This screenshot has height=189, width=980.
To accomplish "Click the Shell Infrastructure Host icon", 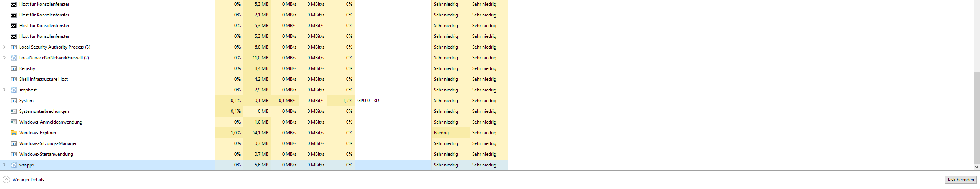I will [14, 79].
